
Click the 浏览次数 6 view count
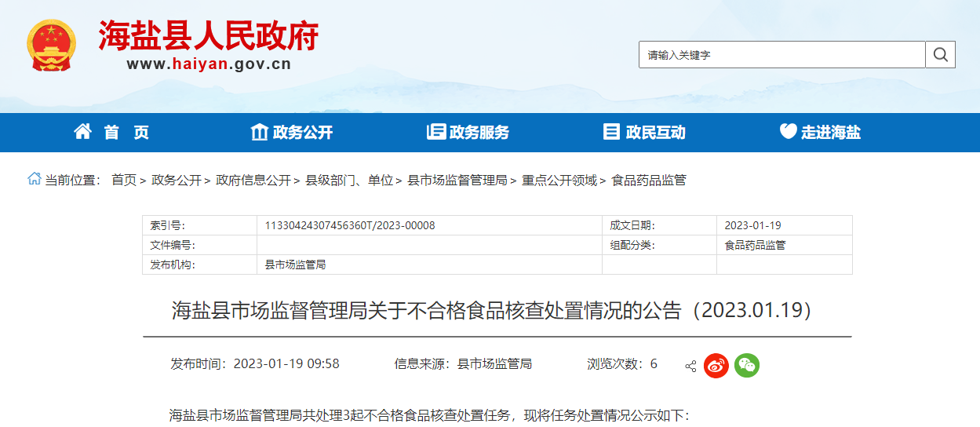click(x=622, y=363)
